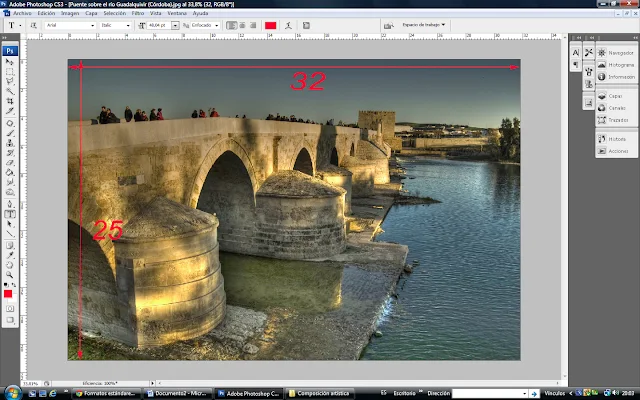The height and width of the screenshot is (400, 640).
Task: Open the Imagen menu
Action: pyautogui.click(x=70, y=13)
